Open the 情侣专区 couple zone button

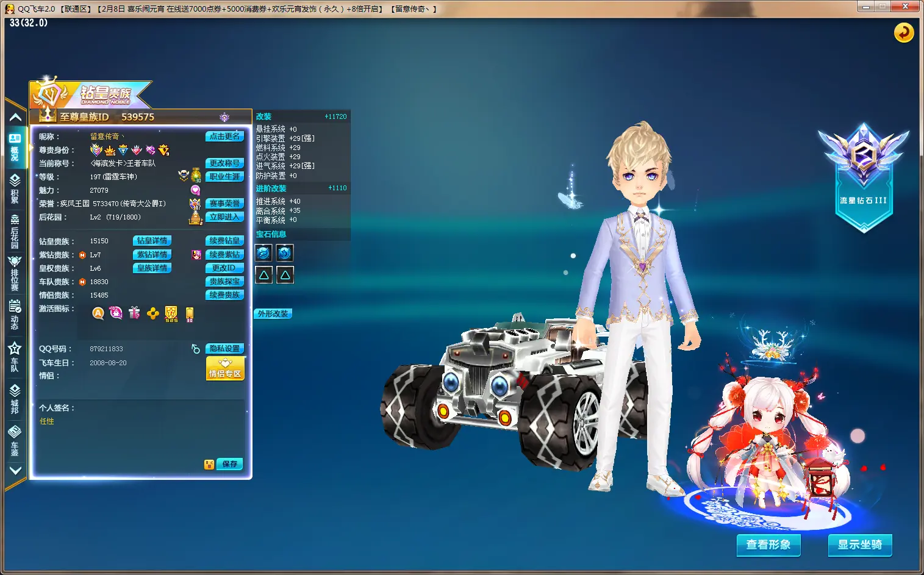pos(225,369)
